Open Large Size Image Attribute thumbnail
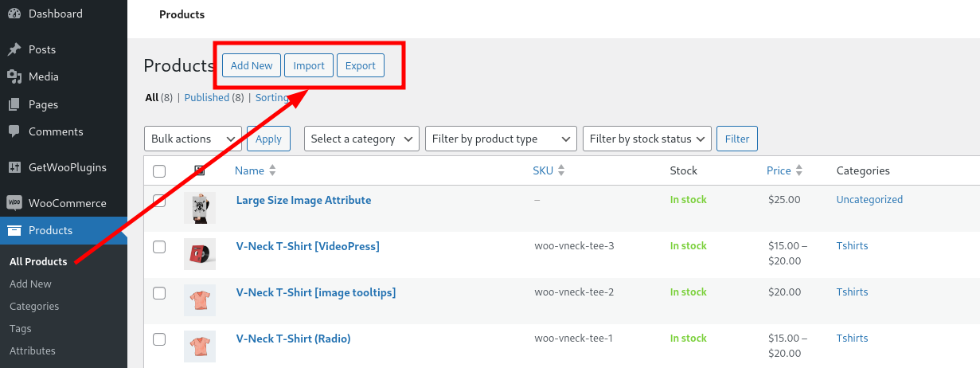 coord(199,208)
